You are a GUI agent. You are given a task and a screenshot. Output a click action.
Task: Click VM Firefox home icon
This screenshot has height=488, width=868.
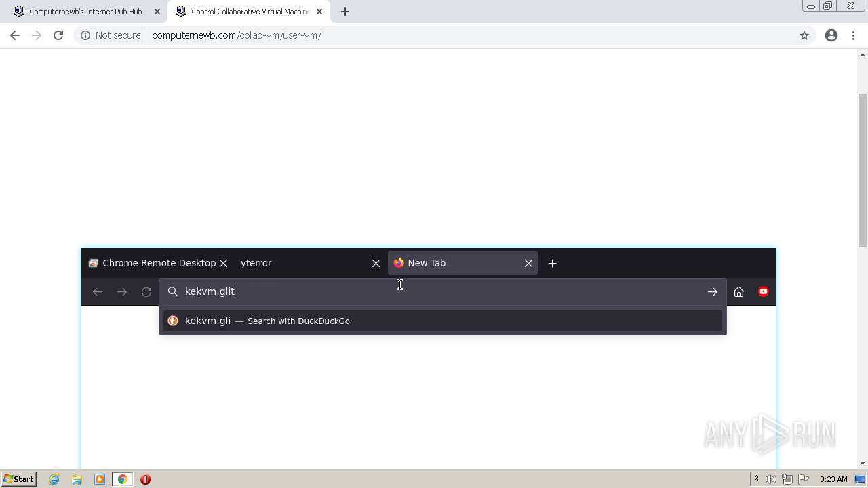point(738,291)
